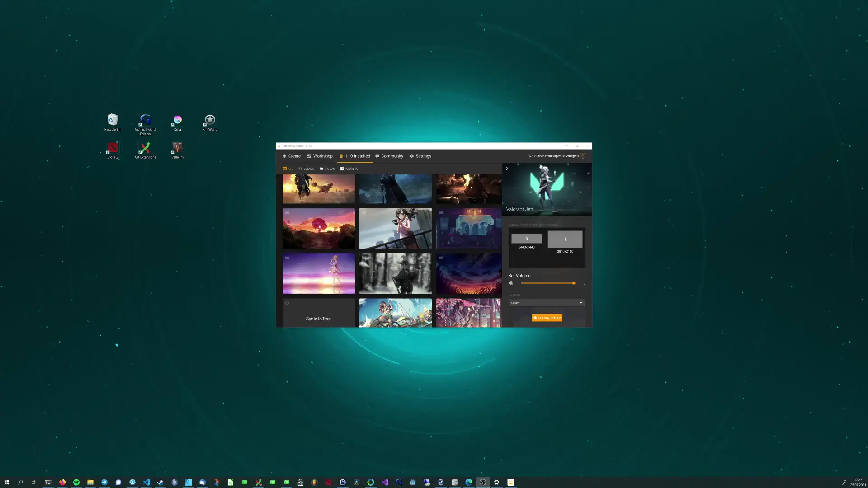Click the volume speaker icon
The height and width of the screenshot is (488, 868).
point(511,283)
